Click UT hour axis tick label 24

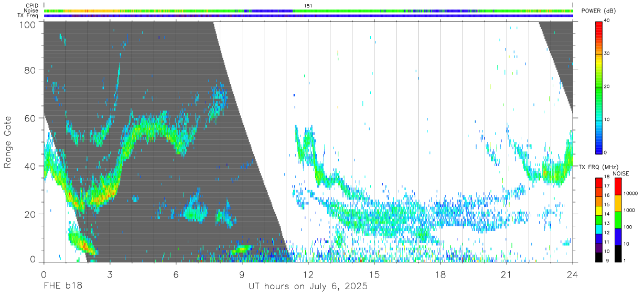573,274
